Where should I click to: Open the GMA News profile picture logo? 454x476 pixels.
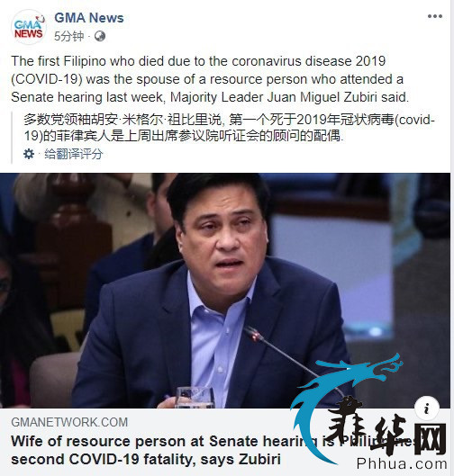tap(29, 27)
